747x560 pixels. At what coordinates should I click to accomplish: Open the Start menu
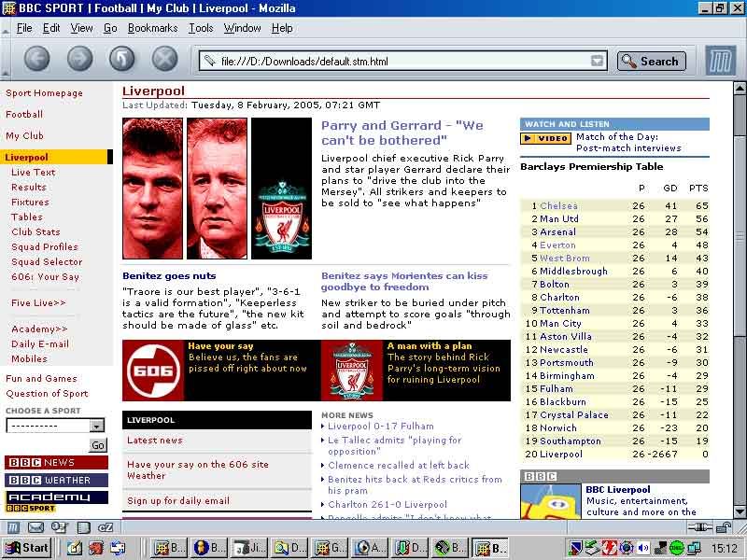click(x=26, y=548)
